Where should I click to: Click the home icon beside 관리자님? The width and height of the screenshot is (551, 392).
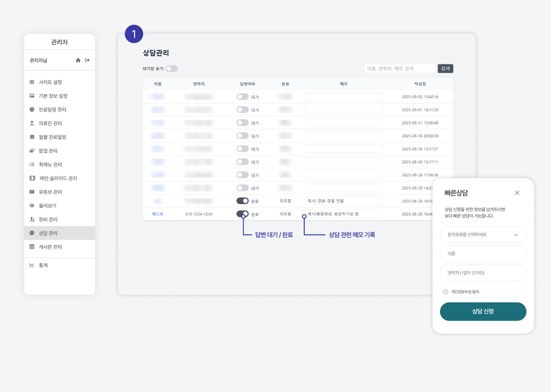tap(78, 60)
